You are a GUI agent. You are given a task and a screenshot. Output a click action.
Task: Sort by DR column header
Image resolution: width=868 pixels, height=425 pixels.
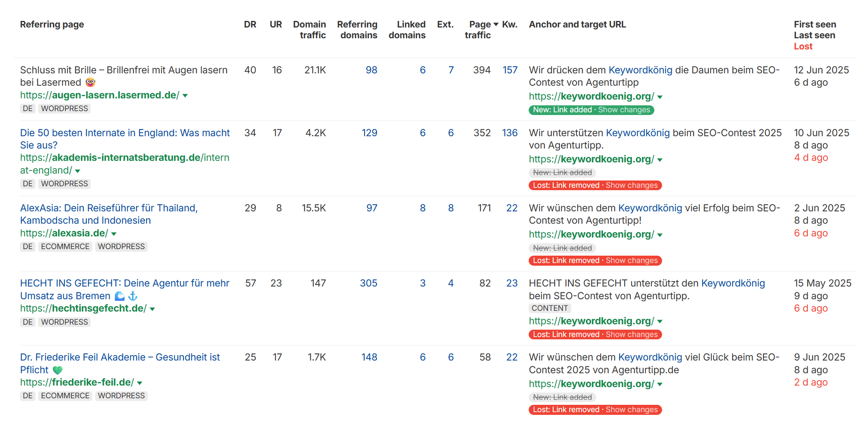pyautogui.click(x=250, y=24)
